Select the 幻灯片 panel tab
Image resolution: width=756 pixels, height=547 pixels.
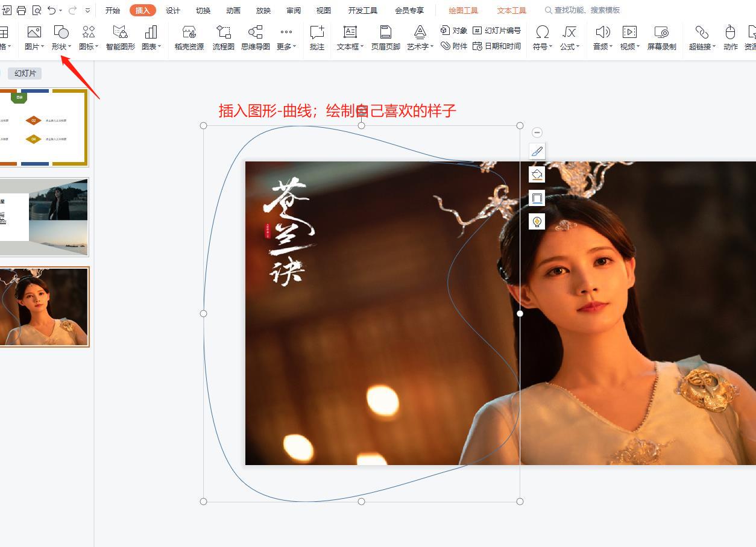tap(25, 73)
